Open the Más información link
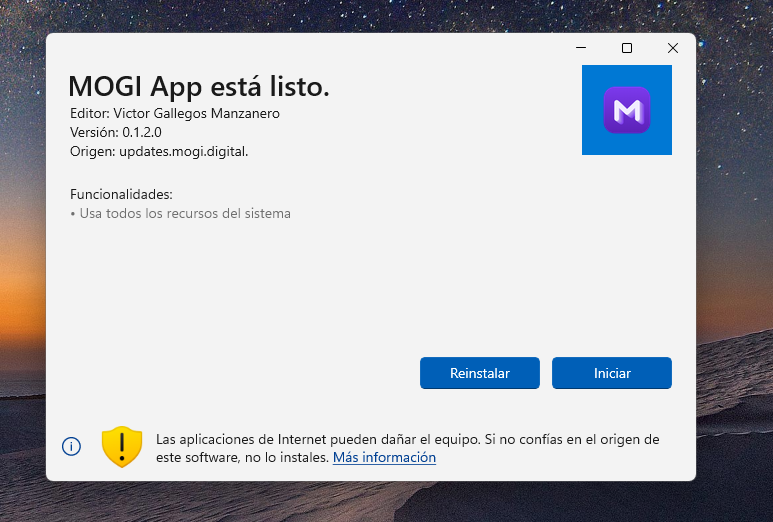The image size is (773, 522). pos(384,457)
